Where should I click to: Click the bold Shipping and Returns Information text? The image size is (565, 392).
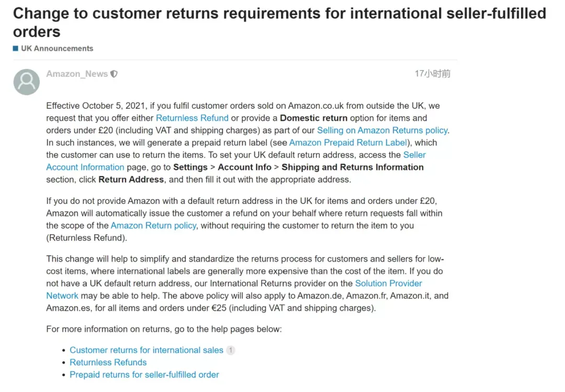(353, 167)
